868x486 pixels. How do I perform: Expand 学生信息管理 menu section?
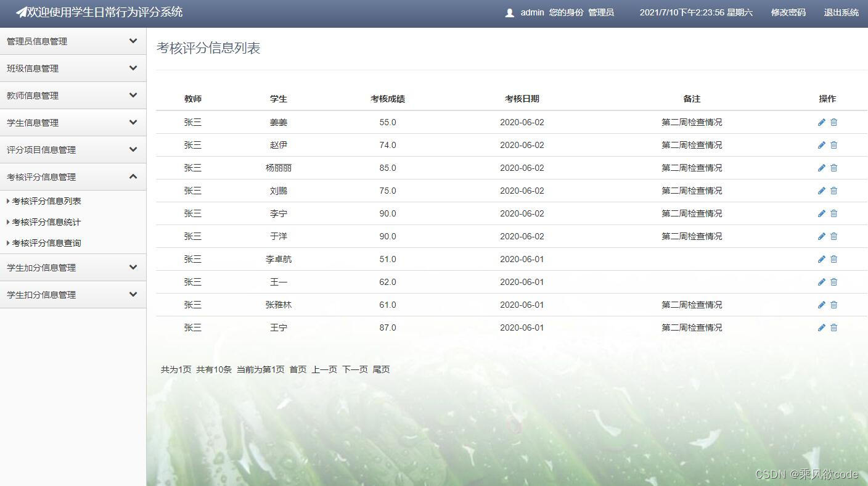73,123
